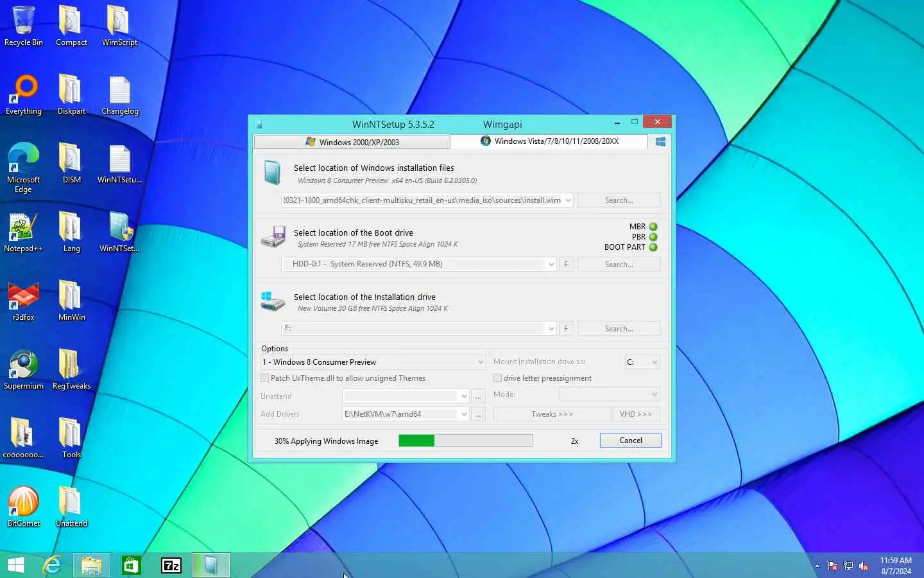Toggle Patch UxTheme.dll checkbox
This screenshot has height=578, width=924.
pos(264,378)
